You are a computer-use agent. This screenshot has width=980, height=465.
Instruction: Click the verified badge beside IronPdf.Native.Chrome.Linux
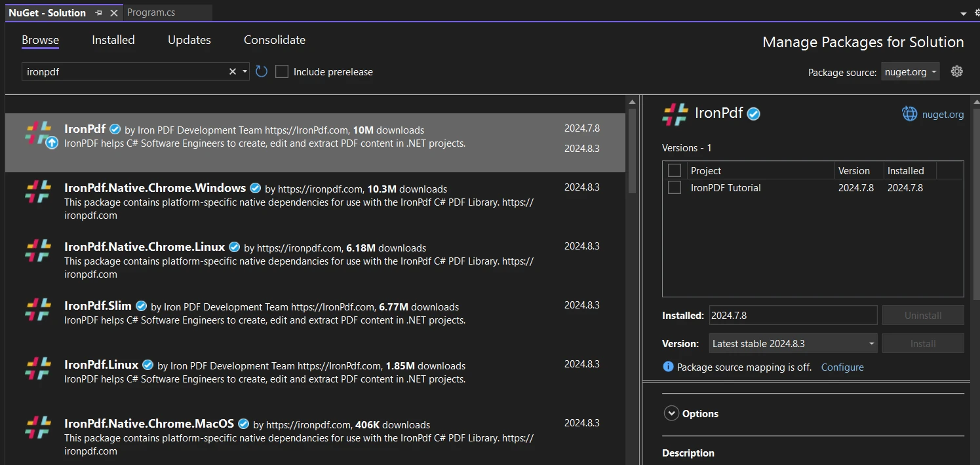coord(235,247)
